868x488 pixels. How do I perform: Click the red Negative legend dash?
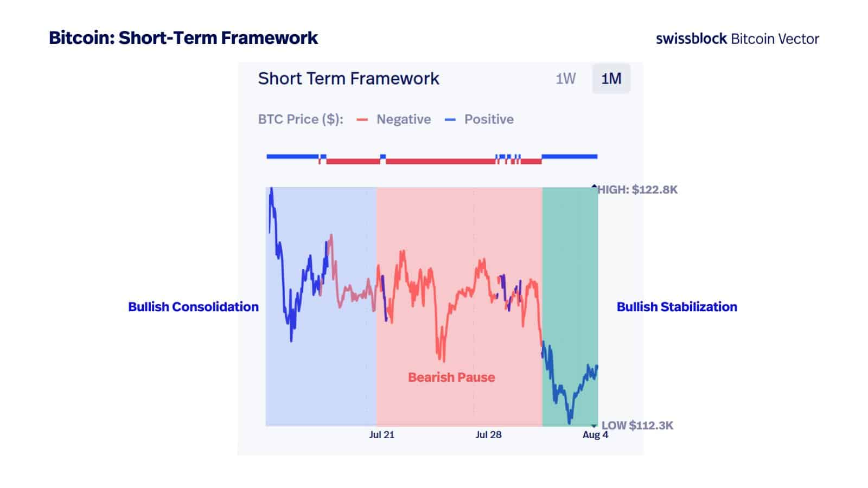coord(362,120)
